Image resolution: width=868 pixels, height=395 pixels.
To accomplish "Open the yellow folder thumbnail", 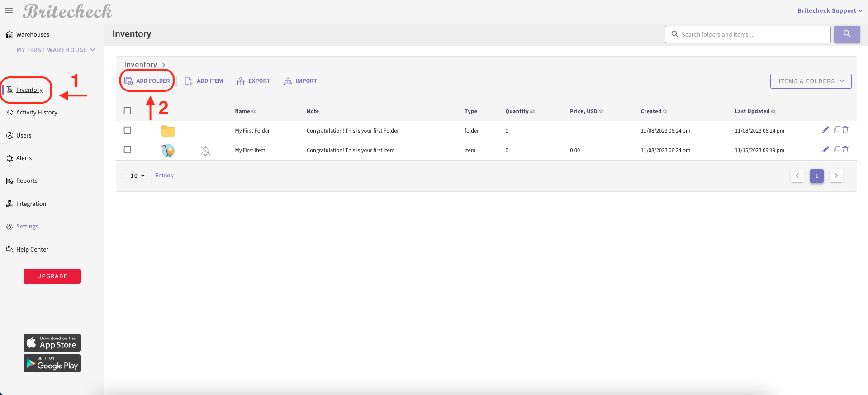I will [168, 131].
